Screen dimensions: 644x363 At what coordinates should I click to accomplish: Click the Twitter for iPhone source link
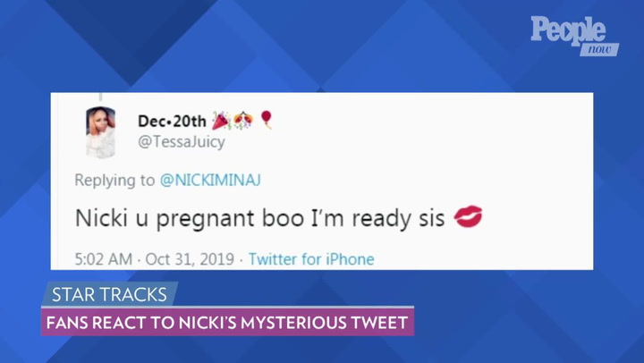(x=311, y=259)
